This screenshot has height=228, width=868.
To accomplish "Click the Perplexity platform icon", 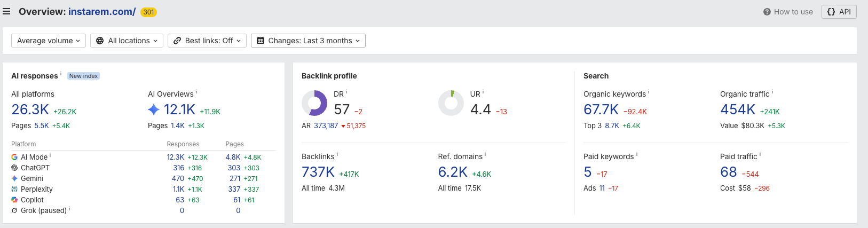I will [x=14, y=189].
